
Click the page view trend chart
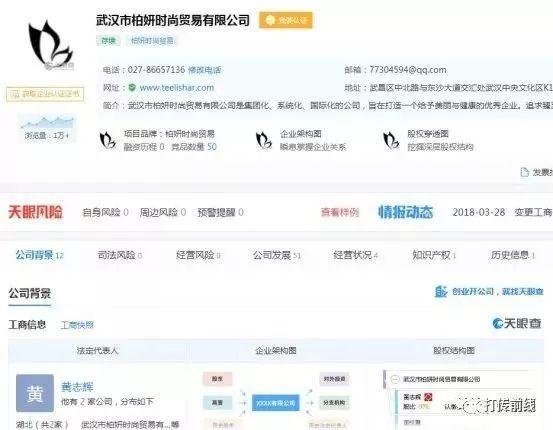pyautogui.click(x=47, y=123)
